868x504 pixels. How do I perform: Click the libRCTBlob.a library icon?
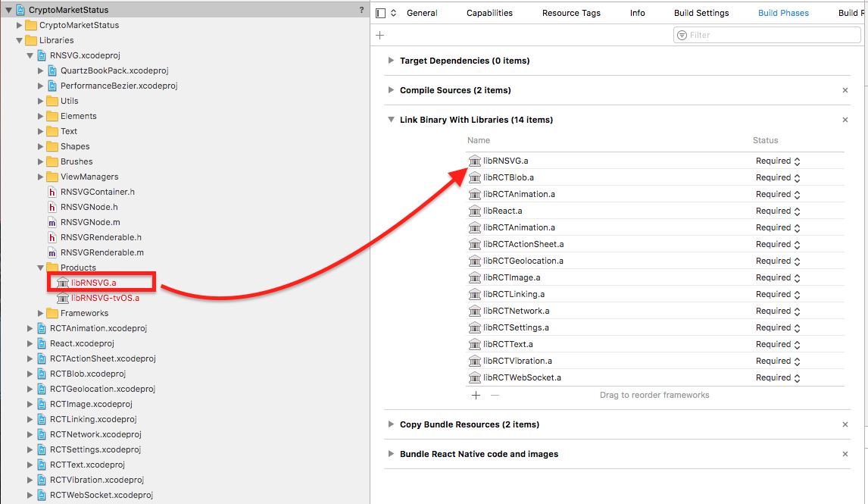tap(474, 177)
